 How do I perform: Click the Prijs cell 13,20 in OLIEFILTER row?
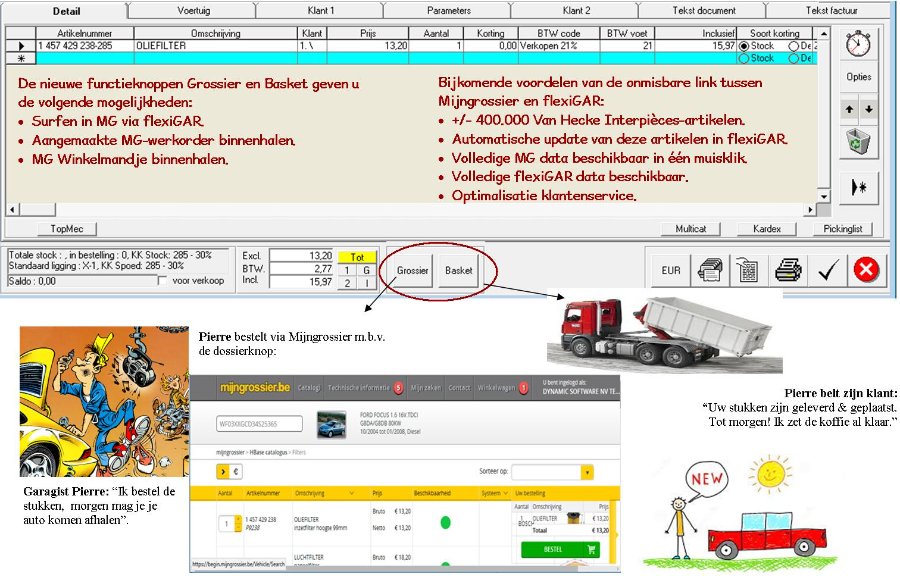point(367,46)
